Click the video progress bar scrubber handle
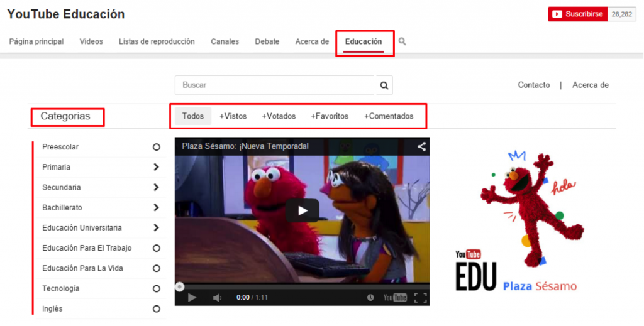The image size is (644, 326). click(179, 286)
